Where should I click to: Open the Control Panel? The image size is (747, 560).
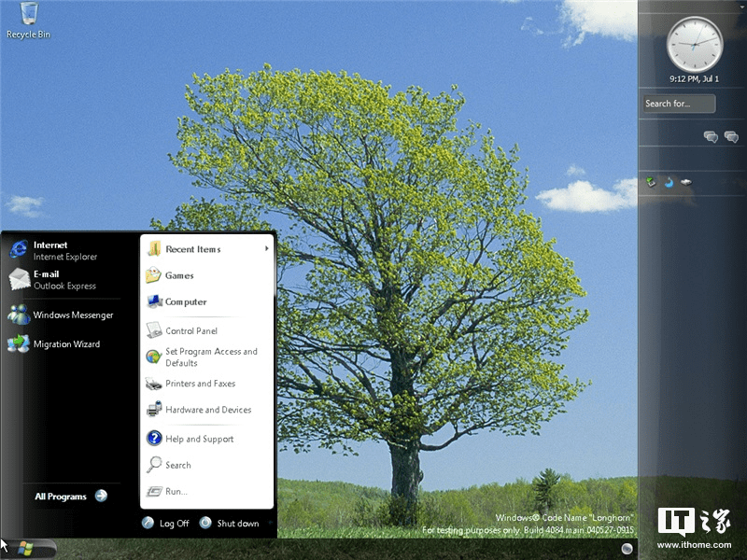[x=193, y=330]
